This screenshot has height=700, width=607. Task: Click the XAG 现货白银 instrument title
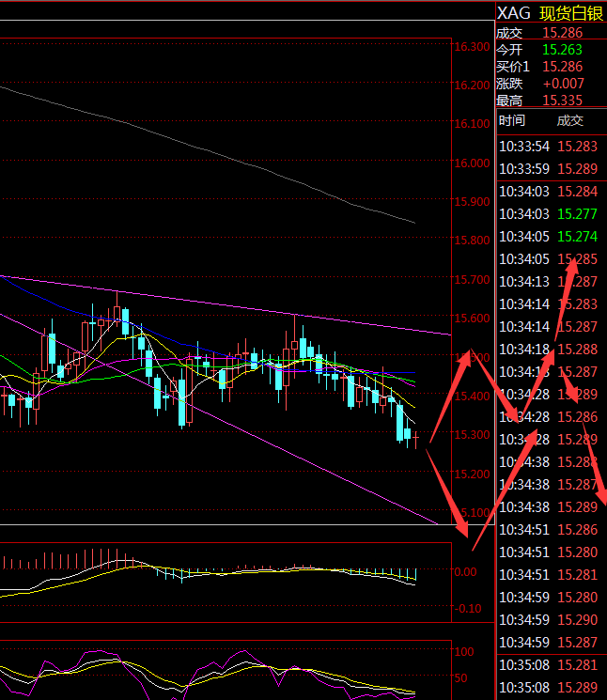click(550, 13)
